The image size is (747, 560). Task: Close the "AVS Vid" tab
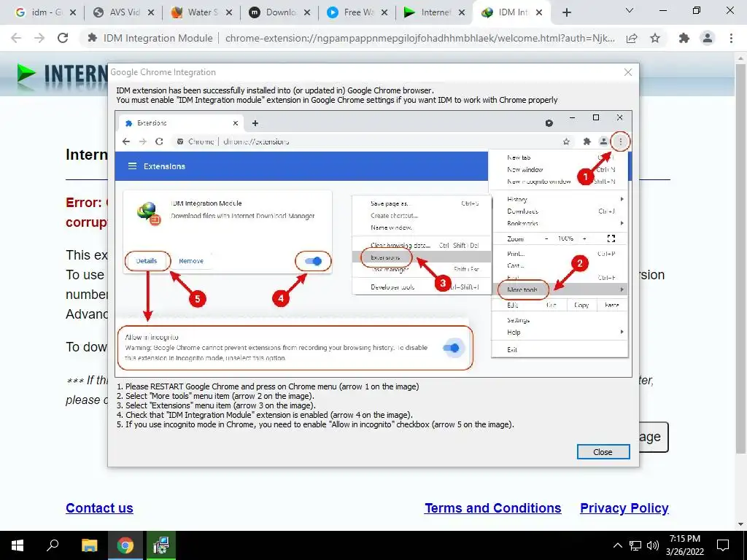tap(151, 13)
